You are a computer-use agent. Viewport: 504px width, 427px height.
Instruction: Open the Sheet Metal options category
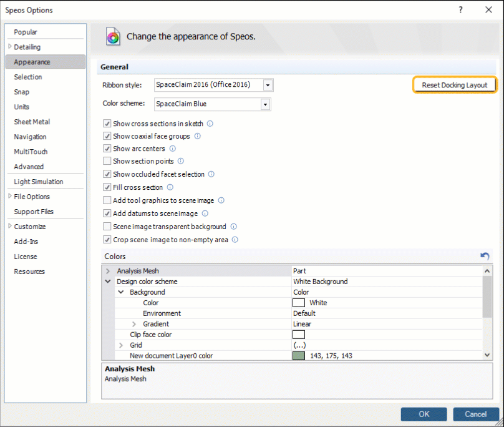31,122
